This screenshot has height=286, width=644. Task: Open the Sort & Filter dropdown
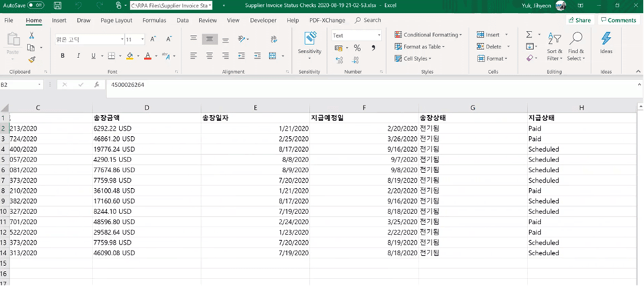(554, 47)
